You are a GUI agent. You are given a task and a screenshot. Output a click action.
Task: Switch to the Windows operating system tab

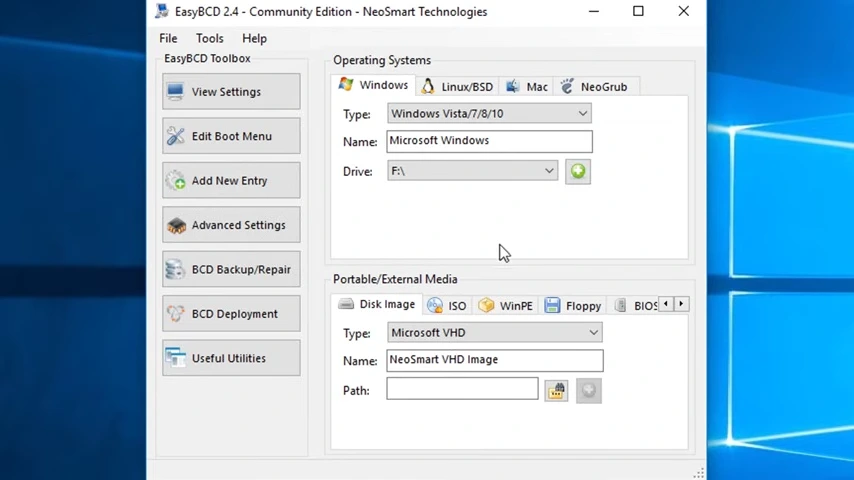(x=373, y=86)
